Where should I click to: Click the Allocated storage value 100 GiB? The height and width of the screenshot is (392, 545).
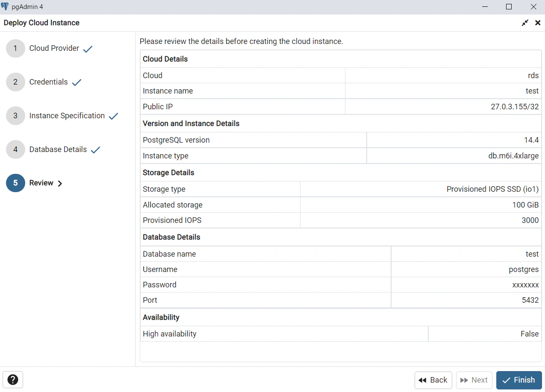point(525,205)
